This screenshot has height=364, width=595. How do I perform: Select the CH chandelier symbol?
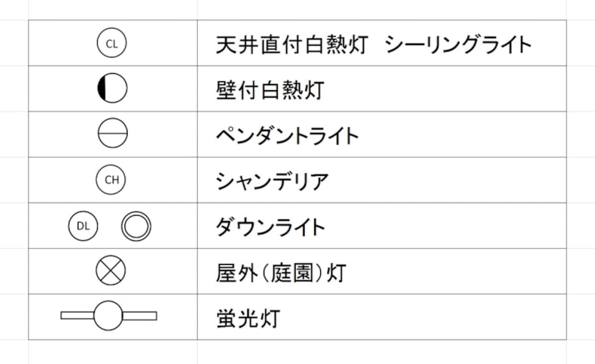coord(112,180)
